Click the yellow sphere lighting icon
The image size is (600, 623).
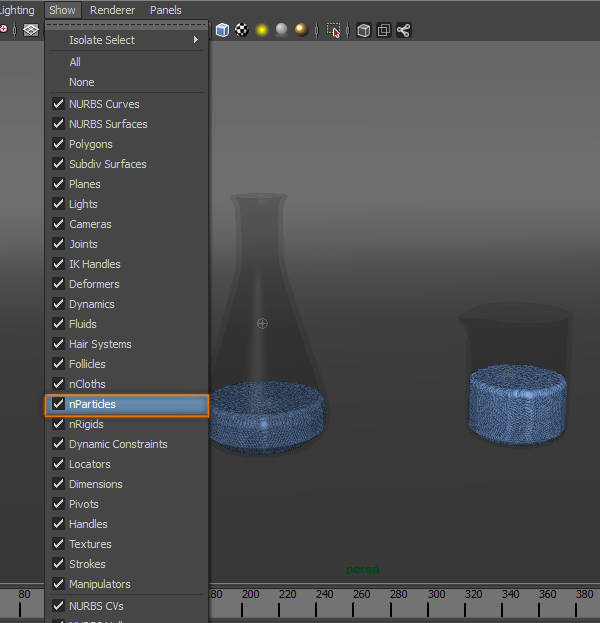coord(262,30)
